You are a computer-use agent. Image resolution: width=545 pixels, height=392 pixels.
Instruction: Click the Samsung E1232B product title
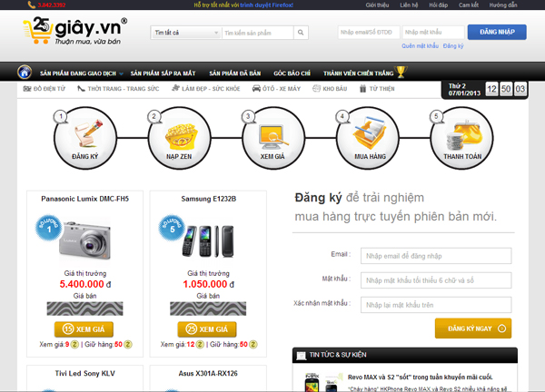click(209, 199)
